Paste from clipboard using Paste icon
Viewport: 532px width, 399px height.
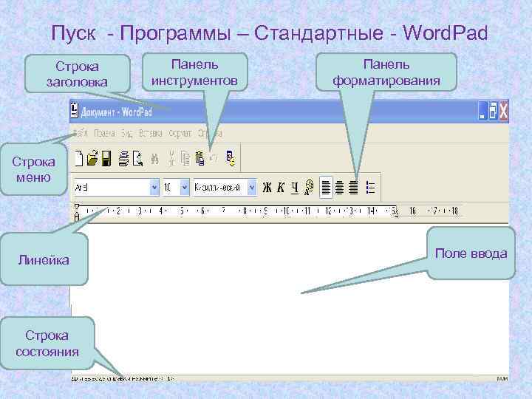click(x=199, y=158)
